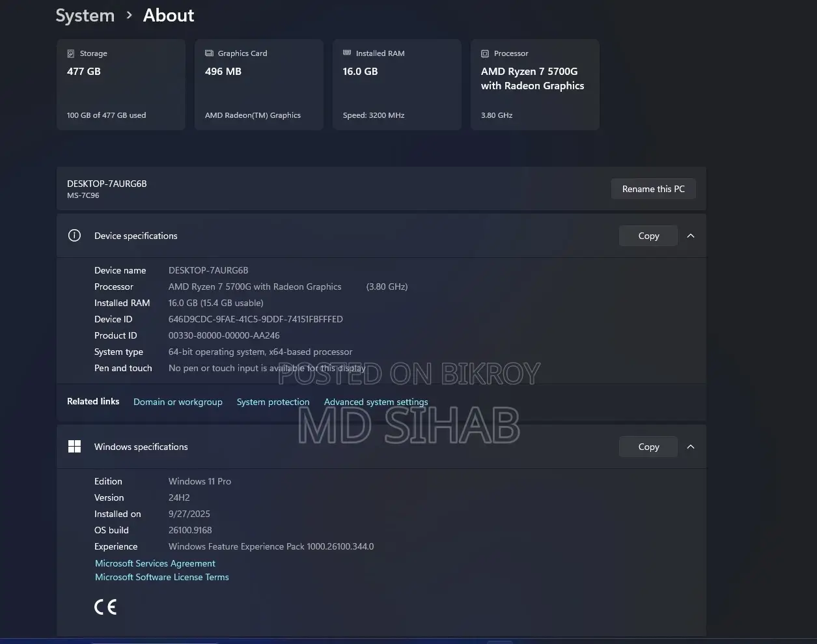Click the DESKTOP-7AURG6B header name
Image resolution: width=817 pixels, height=644 pixels.
pyautogui.click(x=107, y=184)
